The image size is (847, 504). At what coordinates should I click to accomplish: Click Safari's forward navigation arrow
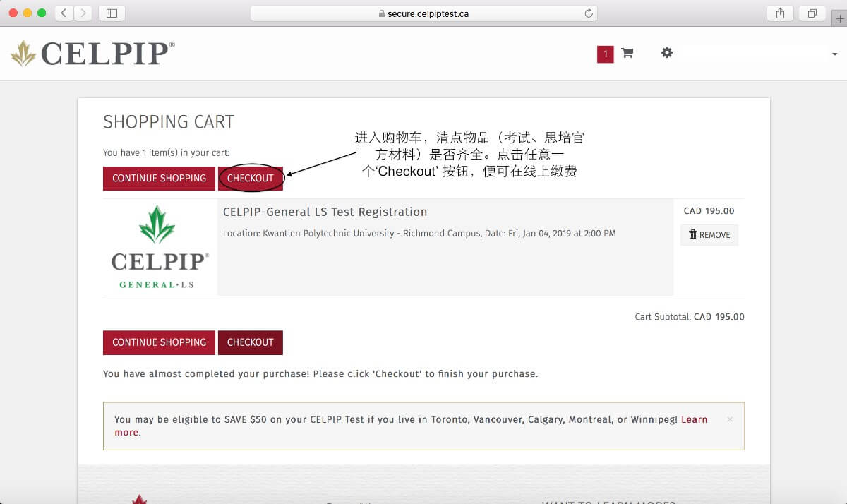[x=83, y=13]
